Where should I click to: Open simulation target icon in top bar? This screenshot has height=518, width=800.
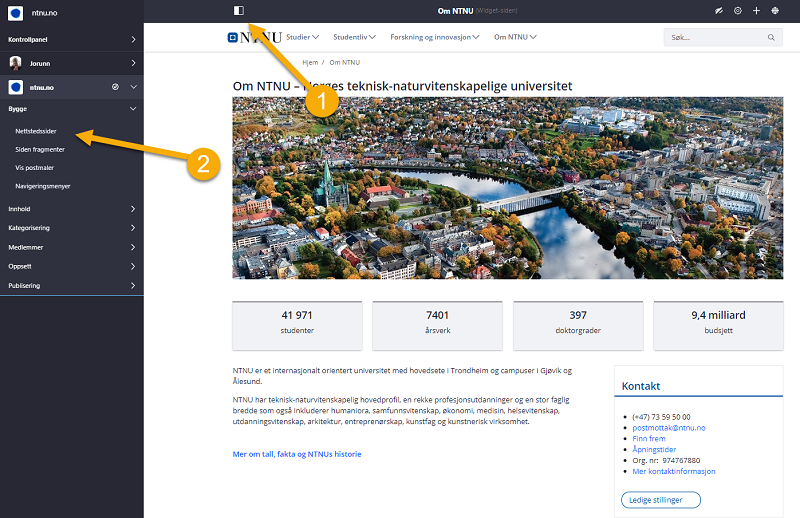(x=738, y=11)
